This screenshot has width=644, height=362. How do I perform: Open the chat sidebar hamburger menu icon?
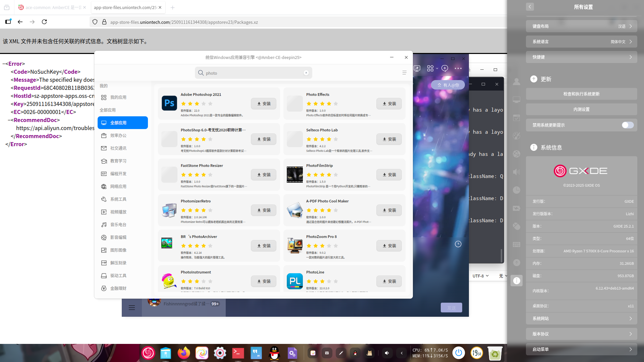[x=132, y=308]
